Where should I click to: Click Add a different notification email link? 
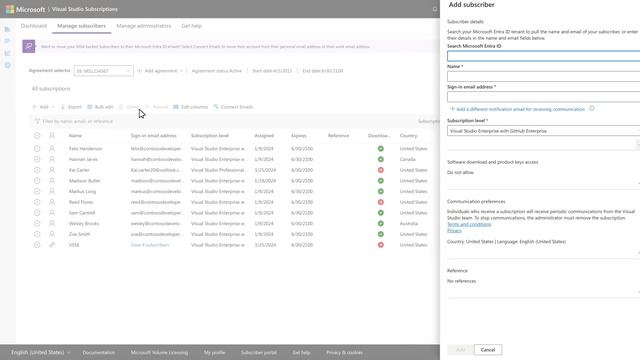517,109
